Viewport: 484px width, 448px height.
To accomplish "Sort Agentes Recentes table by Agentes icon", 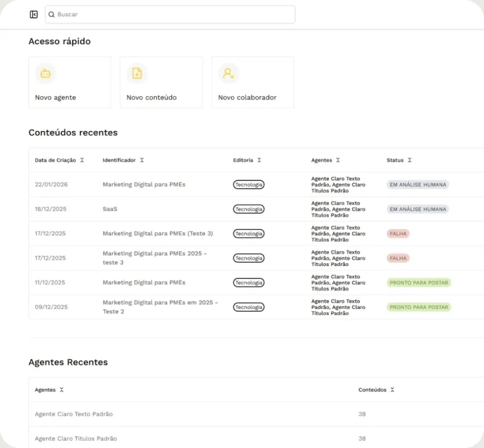I will (62, 390).
